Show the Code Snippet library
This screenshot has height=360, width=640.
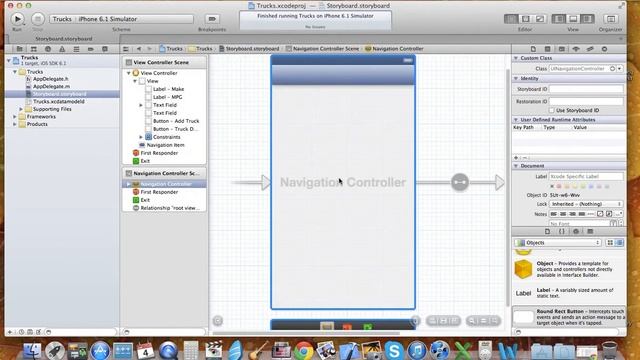click(x=562, y=231)
